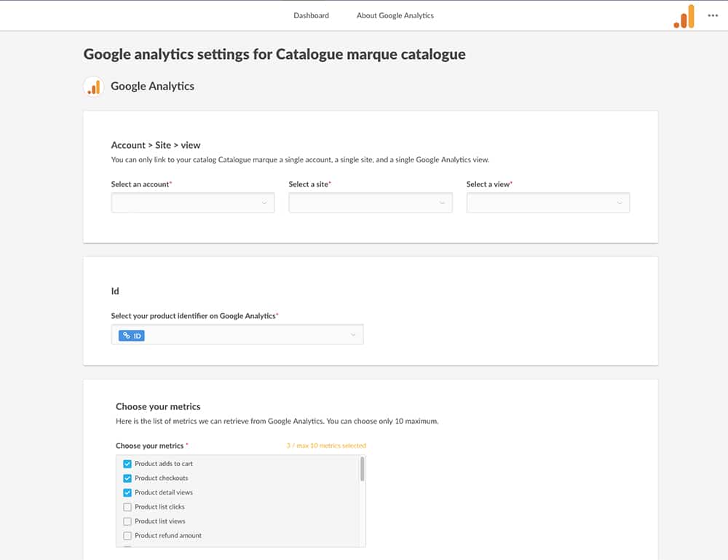Image resolution: width=728 pixels, height=560 pixels.
Task: Click the metrics list scrollbar
Action: [362, 469]
